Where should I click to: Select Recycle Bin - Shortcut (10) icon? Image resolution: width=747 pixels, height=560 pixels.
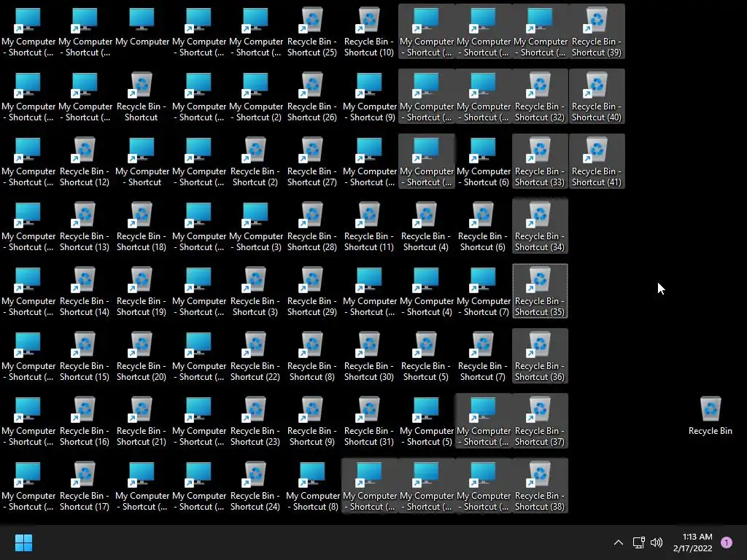(368, 31)
